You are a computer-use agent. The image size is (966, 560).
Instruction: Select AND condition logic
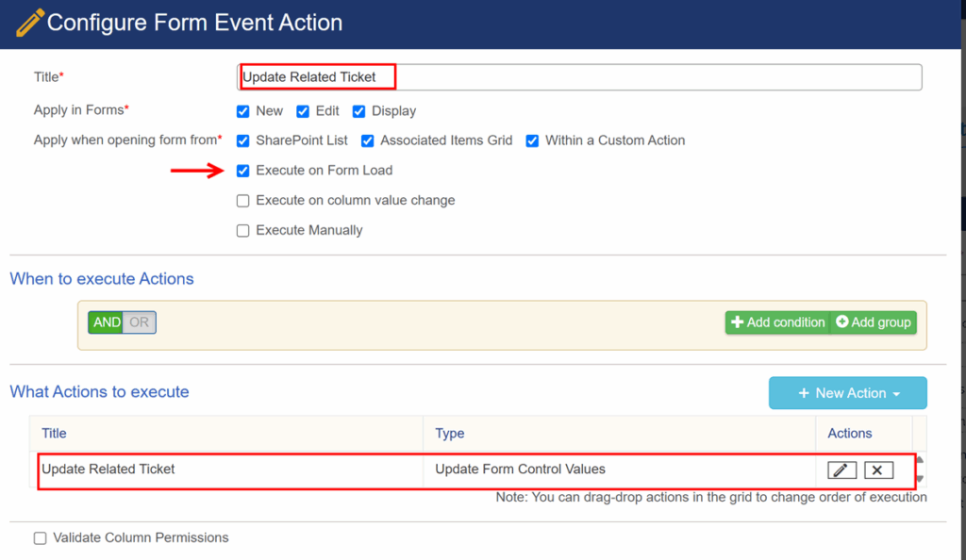pyautogui.click(x=106, y=322)
